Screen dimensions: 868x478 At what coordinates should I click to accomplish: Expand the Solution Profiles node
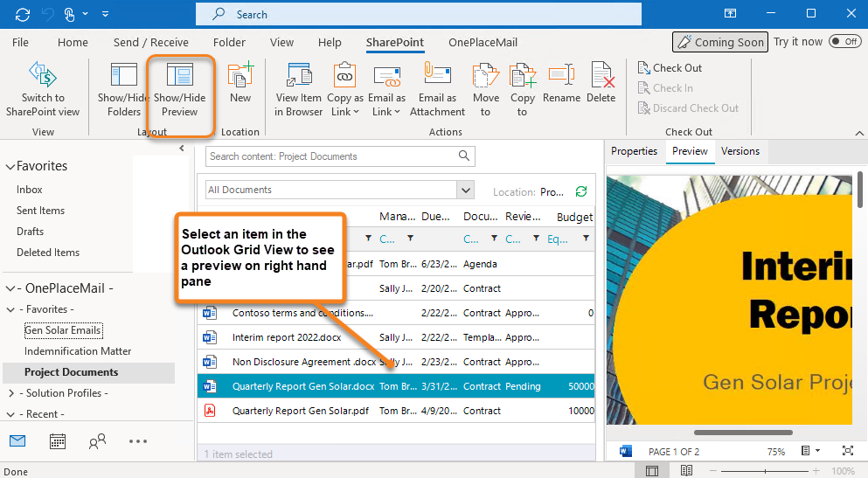pos(11,393)
